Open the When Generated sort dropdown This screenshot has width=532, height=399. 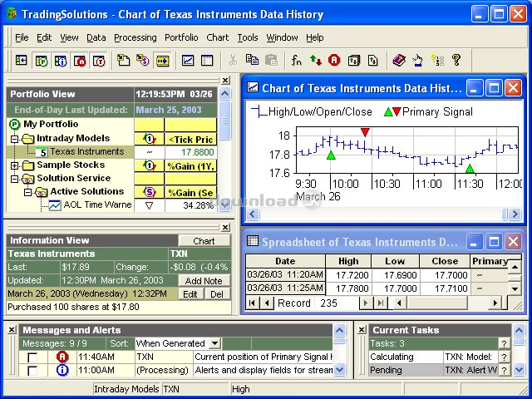(214, 343)
